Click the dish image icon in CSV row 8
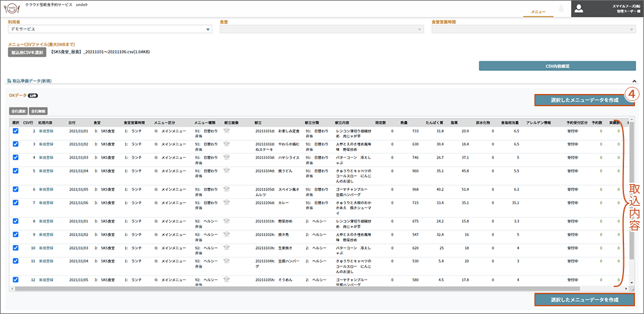Viewport: 644px width, 314px height. [x=226, y=221]
